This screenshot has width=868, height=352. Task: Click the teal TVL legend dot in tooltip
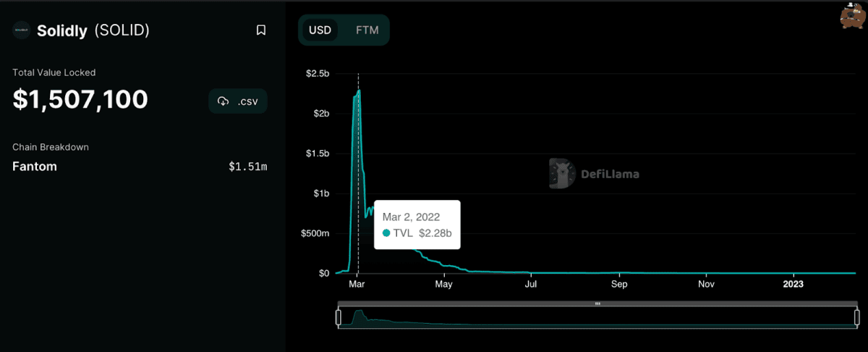tap(386, 233)
